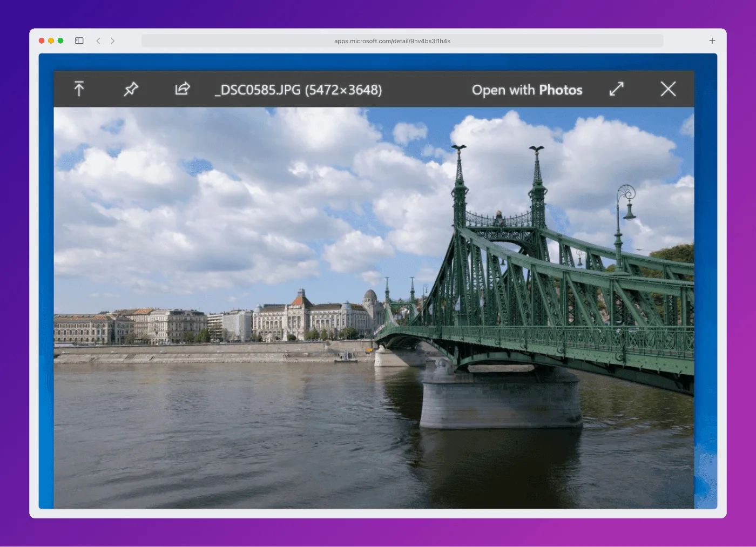Go forward with the browser forward chevron
This screenshot has height=547, width=756.
coord(112,40)
